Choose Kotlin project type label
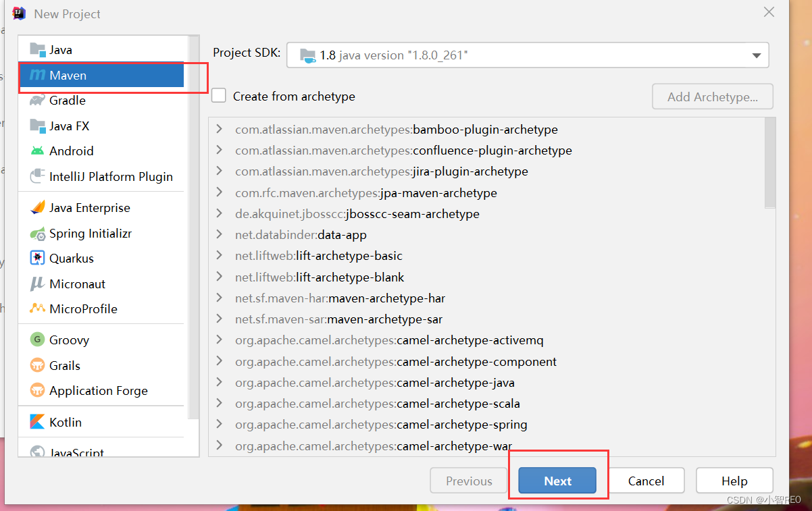812x511 pixels. pyautogui.click(x=66, y=422)
